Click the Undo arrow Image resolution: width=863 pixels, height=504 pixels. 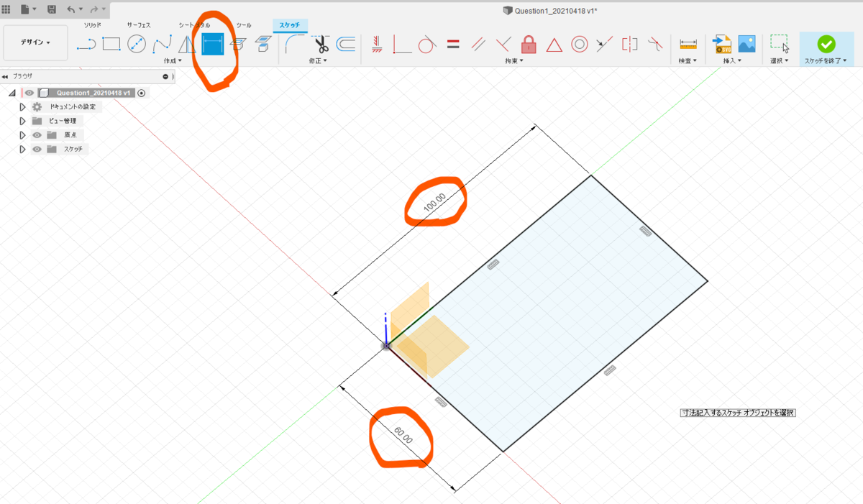(70, 9)
